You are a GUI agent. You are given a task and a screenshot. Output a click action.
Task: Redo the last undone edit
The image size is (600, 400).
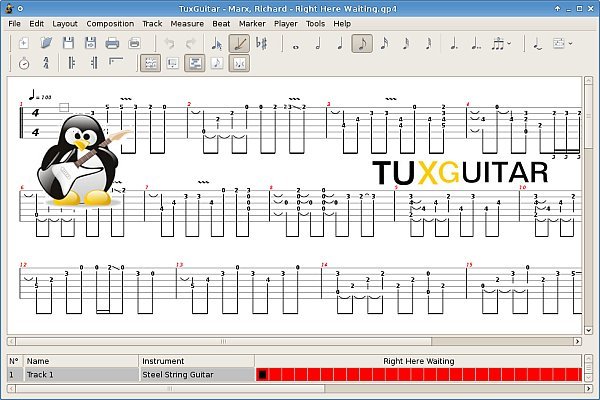tap(191, 43)
